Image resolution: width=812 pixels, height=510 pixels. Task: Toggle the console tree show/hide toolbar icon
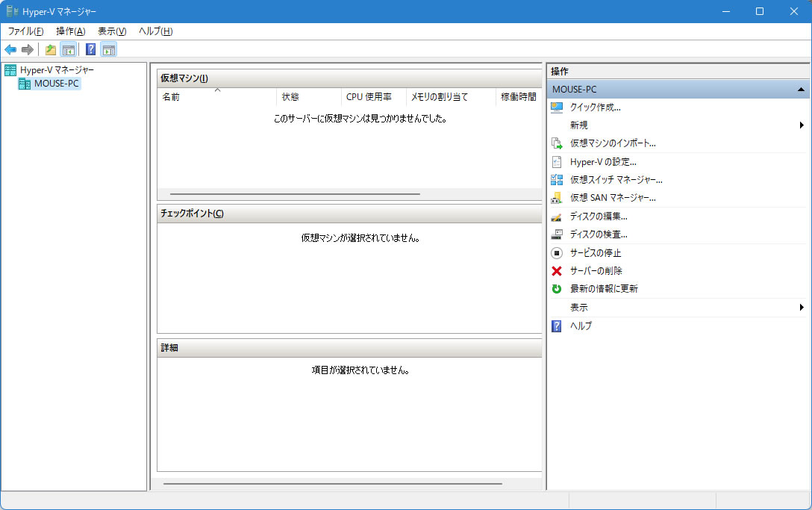pos(68,50)
